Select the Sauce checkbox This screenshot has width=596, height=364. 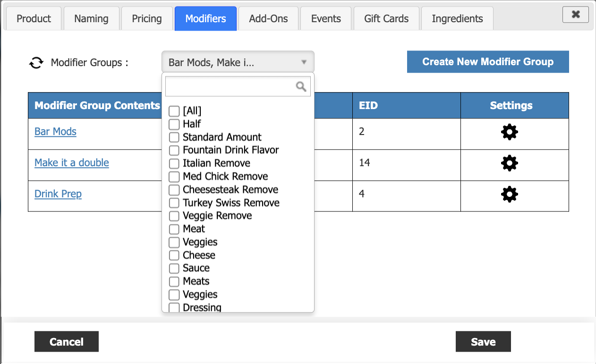(x=174, y=268)
